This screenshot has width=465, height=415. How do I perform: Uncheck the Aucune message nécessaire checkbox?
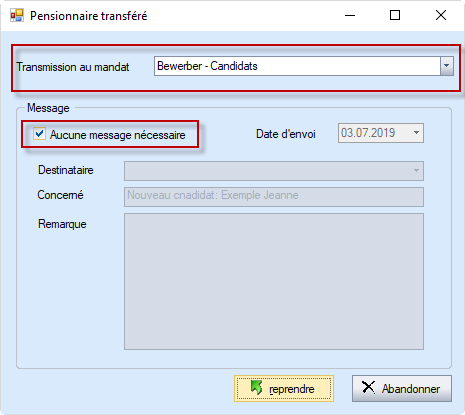tap(39, 134)
